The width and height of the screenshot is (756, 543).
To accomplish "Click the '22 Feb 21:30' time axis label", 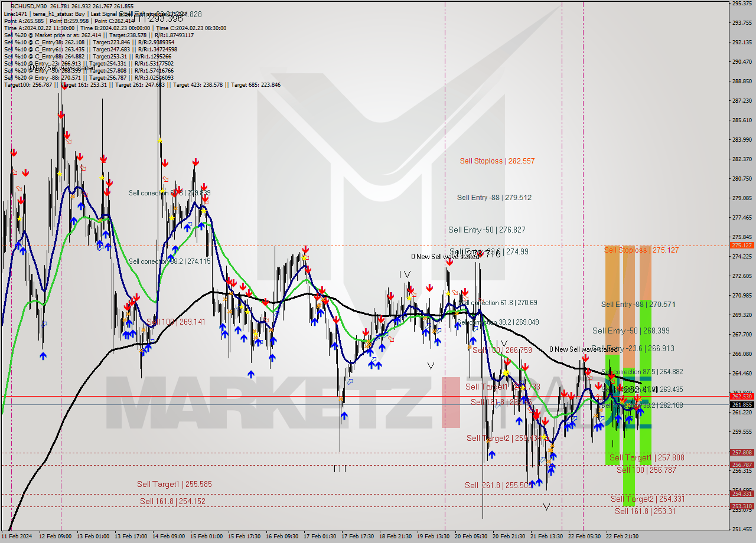I will (x=622, y=537).
